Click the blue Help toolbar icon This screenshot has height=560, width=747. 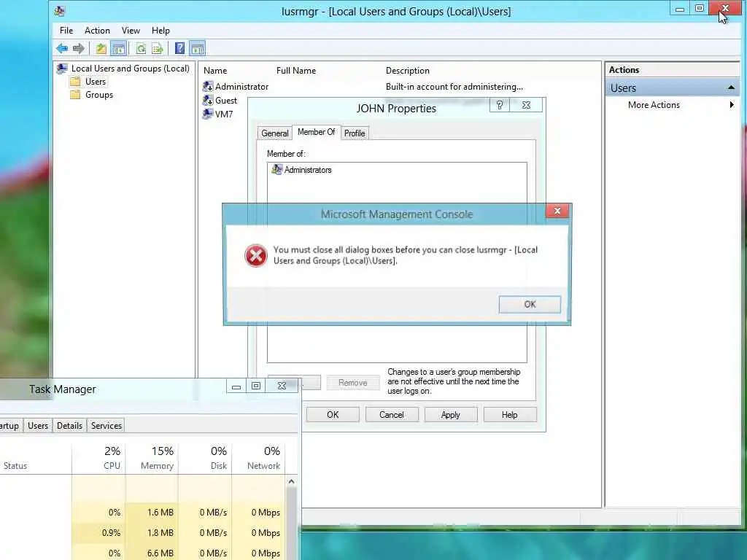179,48
